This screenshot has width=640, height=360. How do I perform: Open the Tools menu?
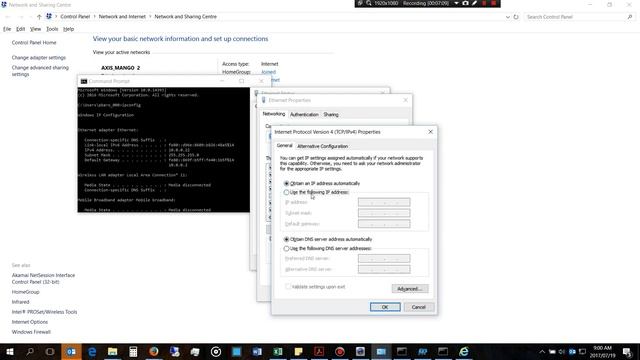[x=52, y=29]
